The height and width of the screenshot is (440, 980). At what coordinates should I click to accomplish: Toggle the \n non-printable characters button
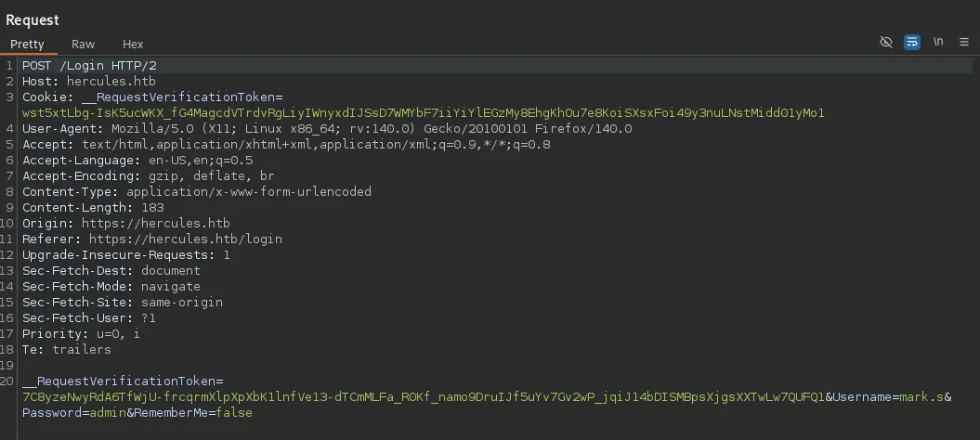(x=938, y=43)
